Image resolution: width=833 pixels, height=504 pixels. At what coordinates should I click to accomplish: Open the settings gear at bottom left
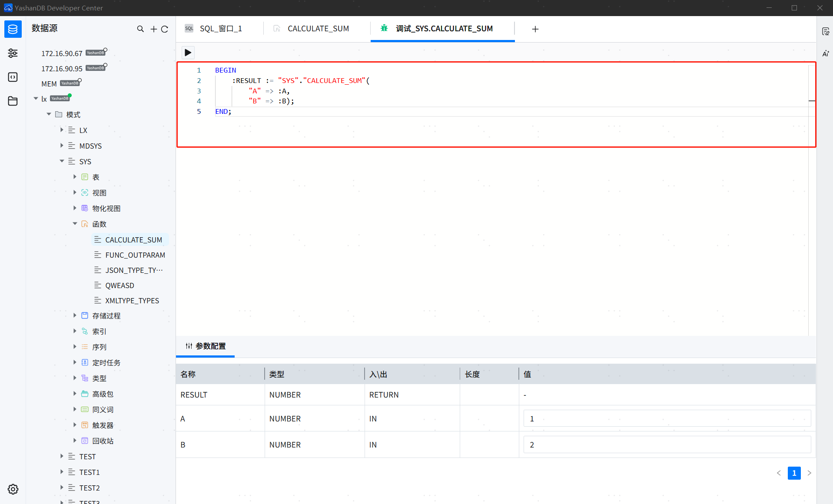[13, 489]
